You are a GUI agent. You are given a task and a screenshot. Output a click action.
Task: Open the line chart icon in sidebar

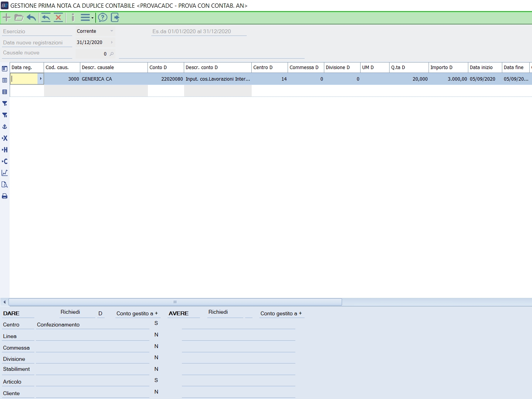coord(5,173)
